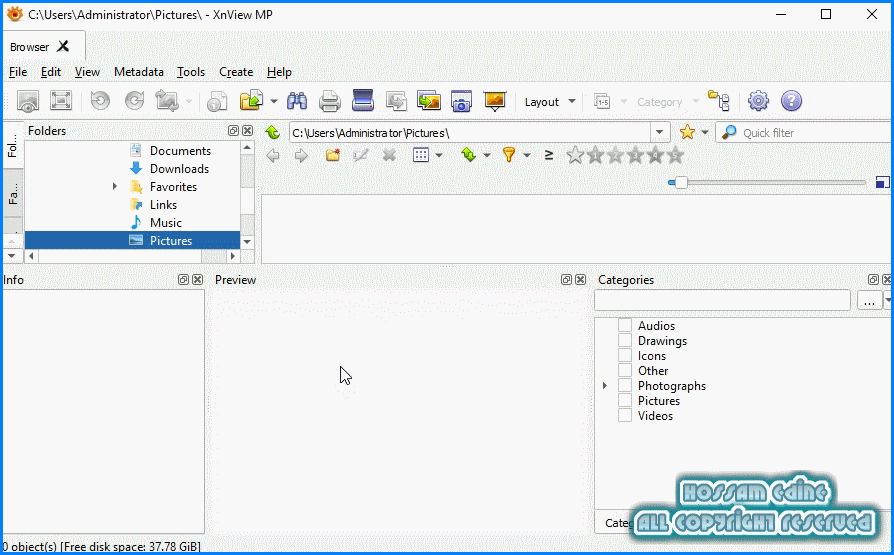894x555 pixels.
Task: Expand the Photographs category node
Action: (x=605, y=386)
